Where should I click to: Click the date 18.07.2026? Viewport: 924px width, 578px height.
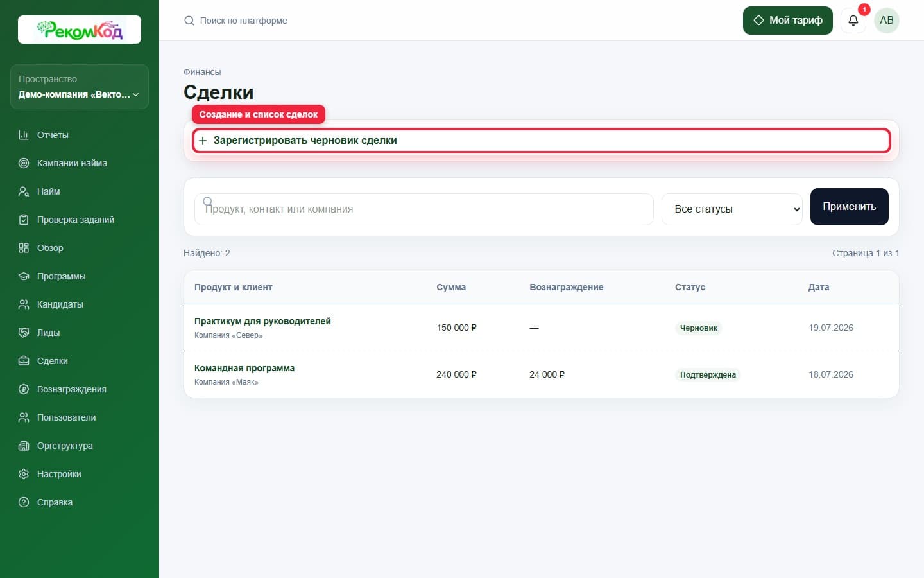[831, 374]
